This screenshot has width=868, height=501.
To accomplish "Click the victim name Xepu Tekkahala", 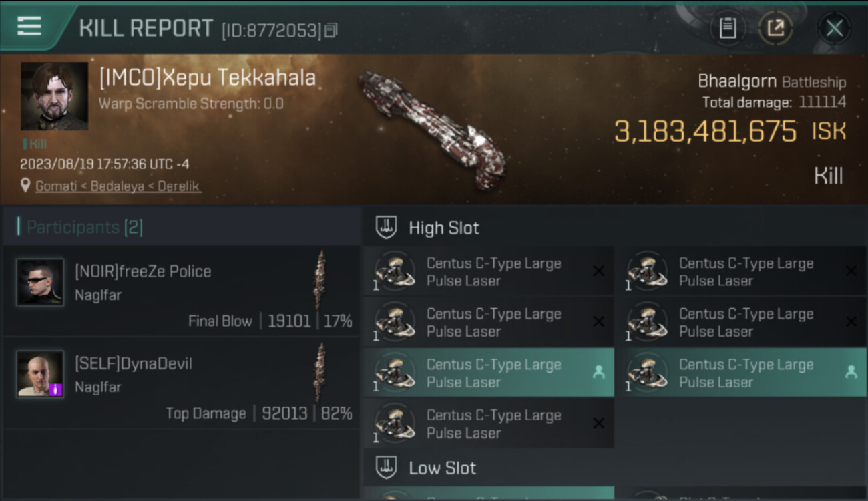I will coord(207,78).
